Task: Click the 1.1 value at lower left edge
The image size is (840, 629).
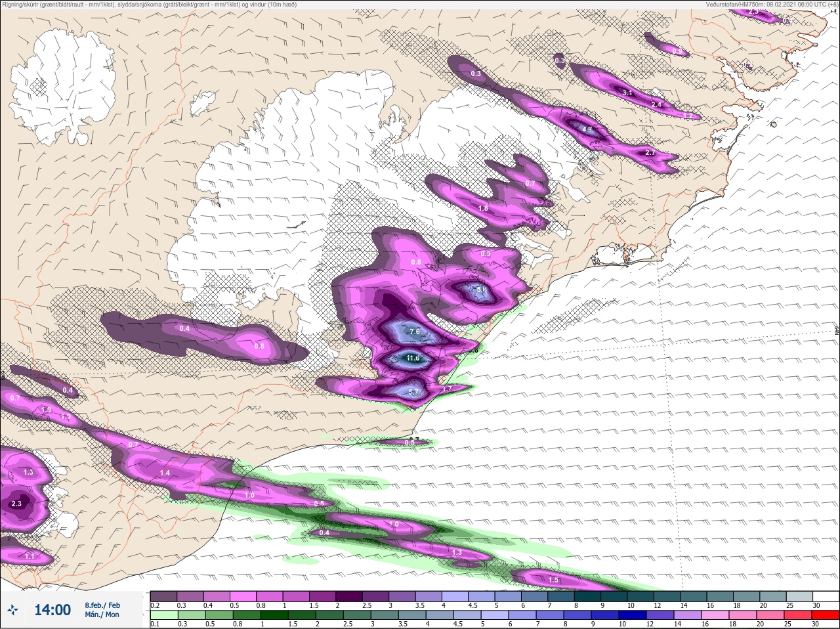Action: tap(30, 556)
